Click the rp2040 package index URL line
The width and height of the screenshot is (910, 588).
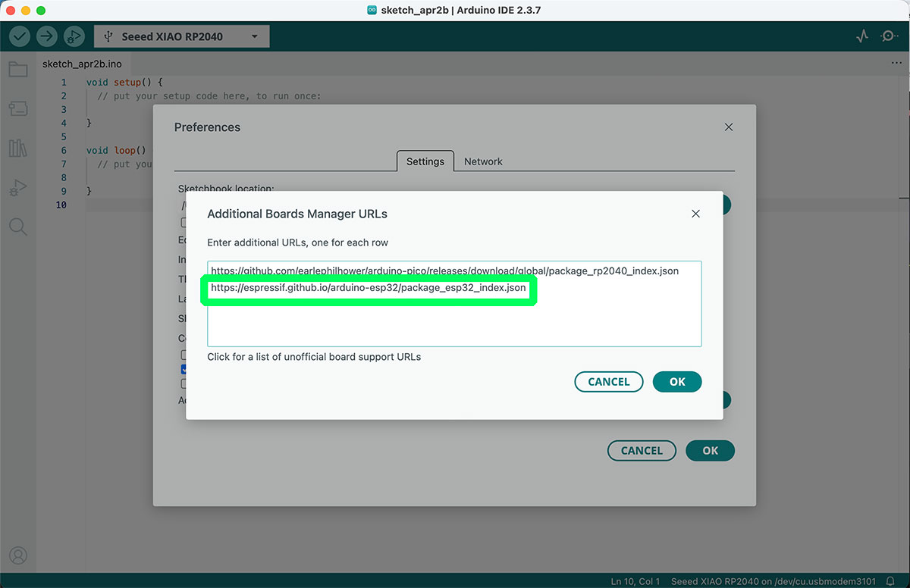(x=444, y=271)
